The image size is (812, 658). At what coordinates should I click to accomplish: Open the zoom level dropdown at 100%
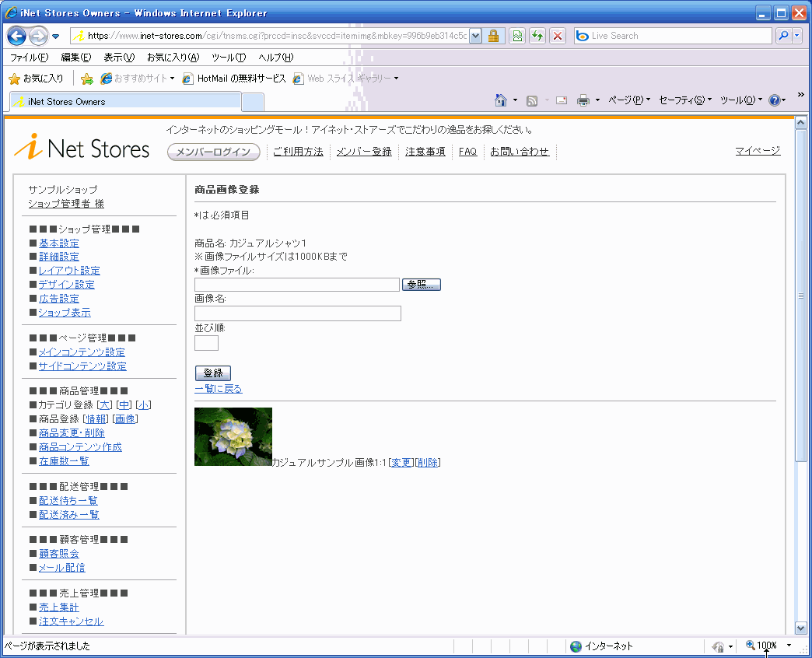789,646
